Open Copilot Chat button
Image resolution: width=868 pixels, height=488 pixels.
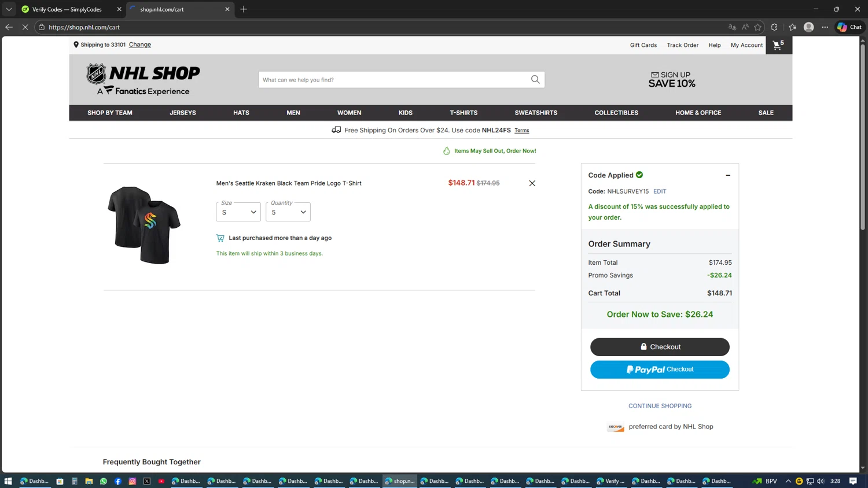tap(849, 27)
